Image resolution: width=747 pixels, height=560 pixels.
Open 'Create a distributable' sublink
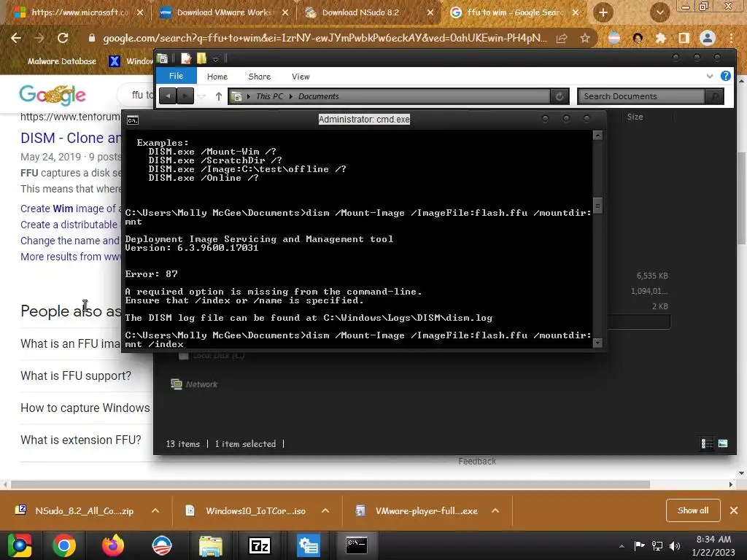[x=69, y=225]
